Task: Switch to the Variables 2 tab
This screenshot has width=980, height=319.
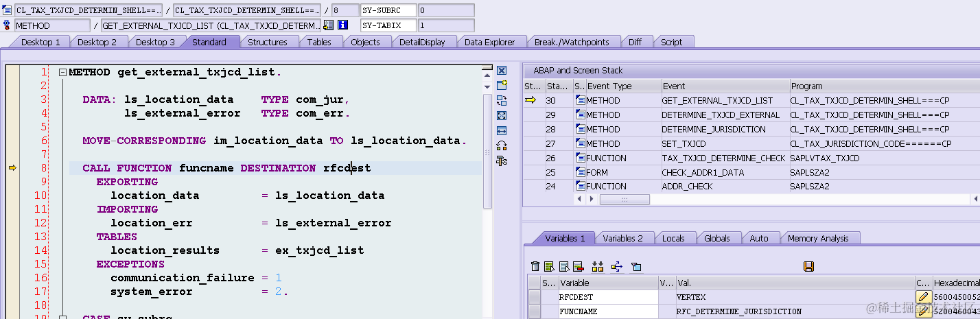Action: [x=623, y=238]
